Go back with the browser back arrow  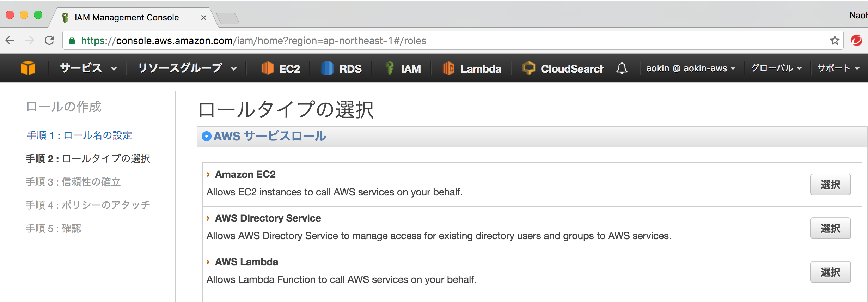pyautogui.click(x=10, y=41)
